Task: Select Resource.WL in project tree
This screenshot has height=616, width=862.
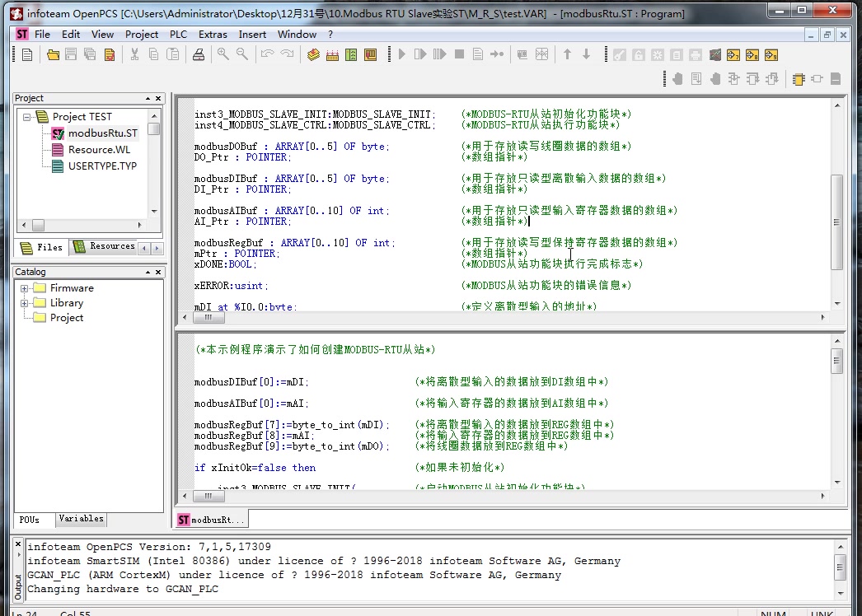Action: click(99, 150)
